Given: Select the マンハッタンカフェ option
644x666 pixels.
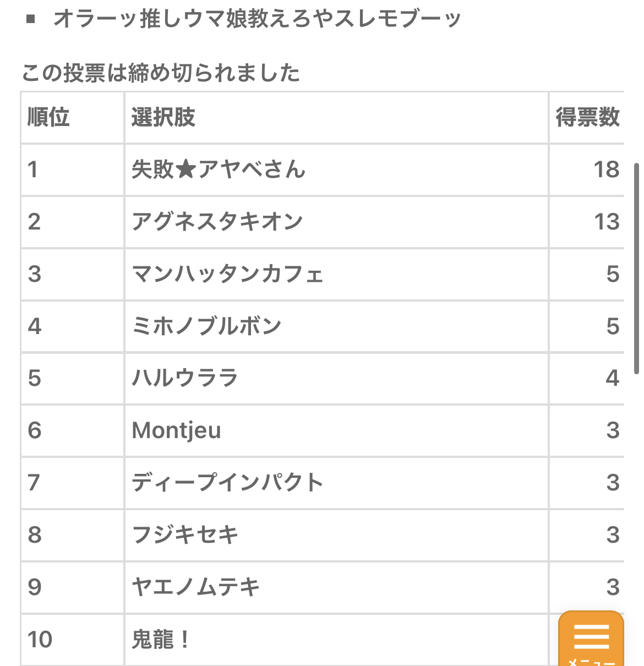Looking at the screenshot, I should pos(227,274).
